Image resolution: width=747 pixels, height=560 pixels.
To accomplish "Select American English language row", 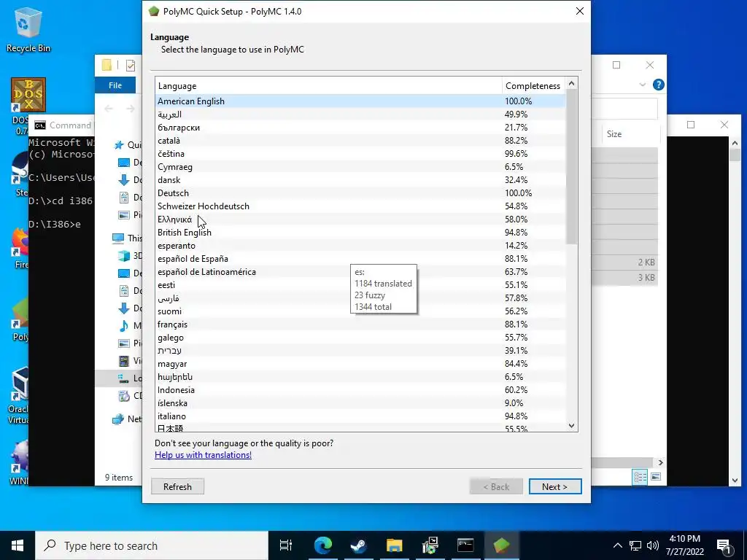I will (x=360, y=101).
